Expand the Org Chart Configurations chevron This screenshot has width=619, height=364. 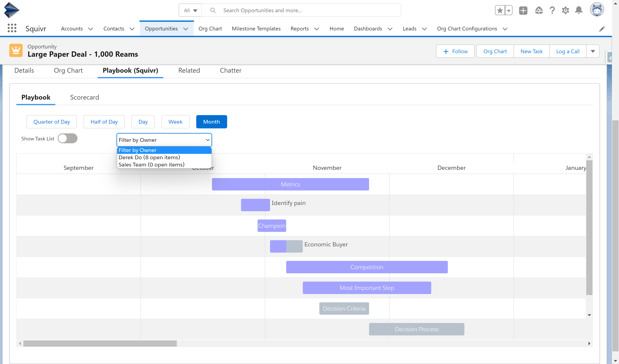pos(505,29)
